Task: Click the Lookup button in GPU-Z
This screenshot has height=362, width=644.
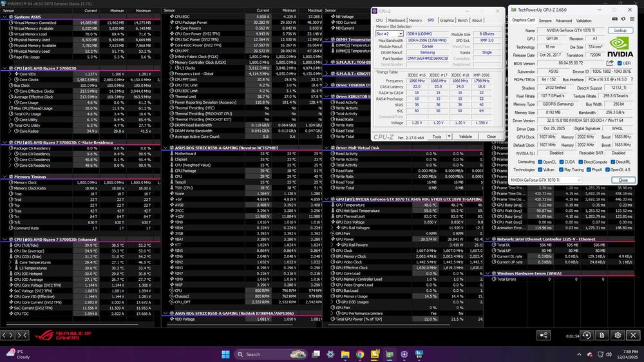Action: coord(620,30)
